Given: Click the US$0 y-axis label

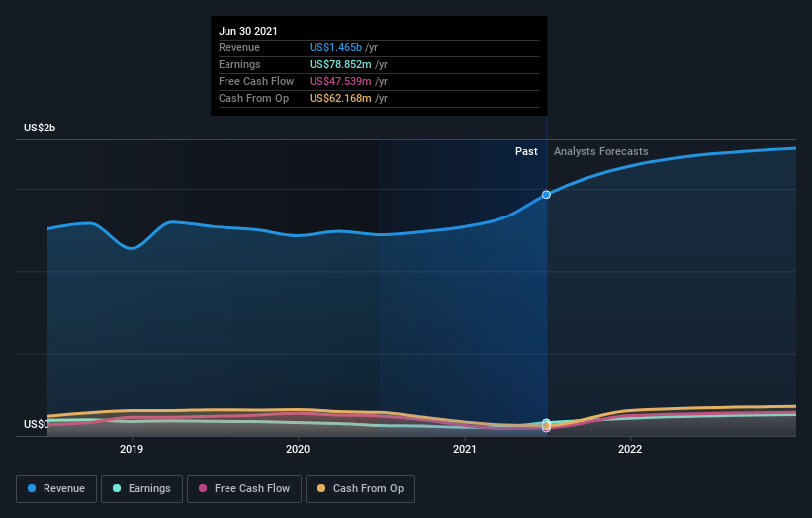Looking at the screenshot, I should click(x=36, y=424).
